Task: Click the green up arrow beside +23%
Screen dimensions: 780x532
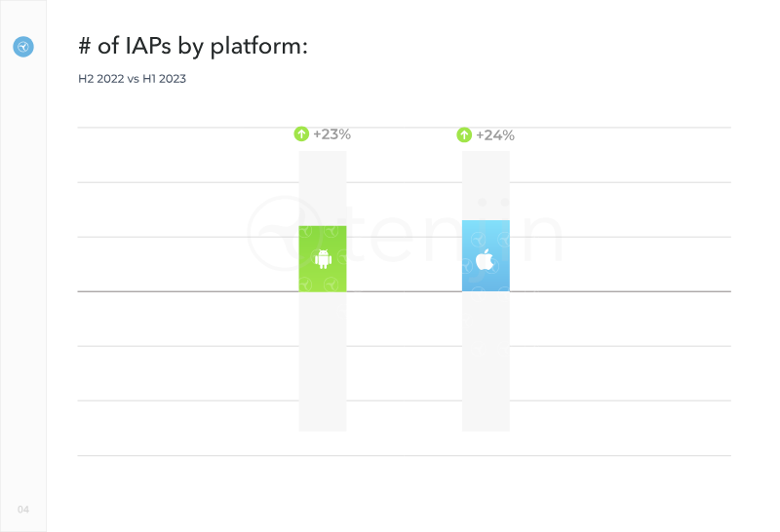Action: coord(301,133)
